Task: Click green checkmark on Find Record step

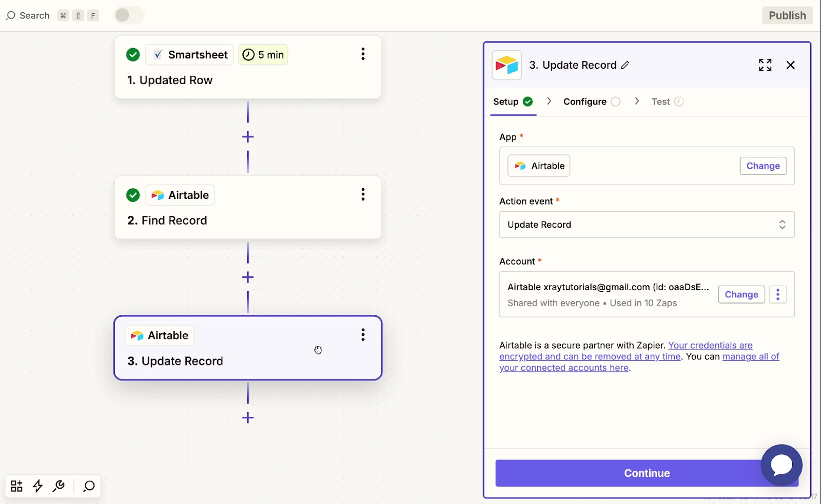Action: 133,195
